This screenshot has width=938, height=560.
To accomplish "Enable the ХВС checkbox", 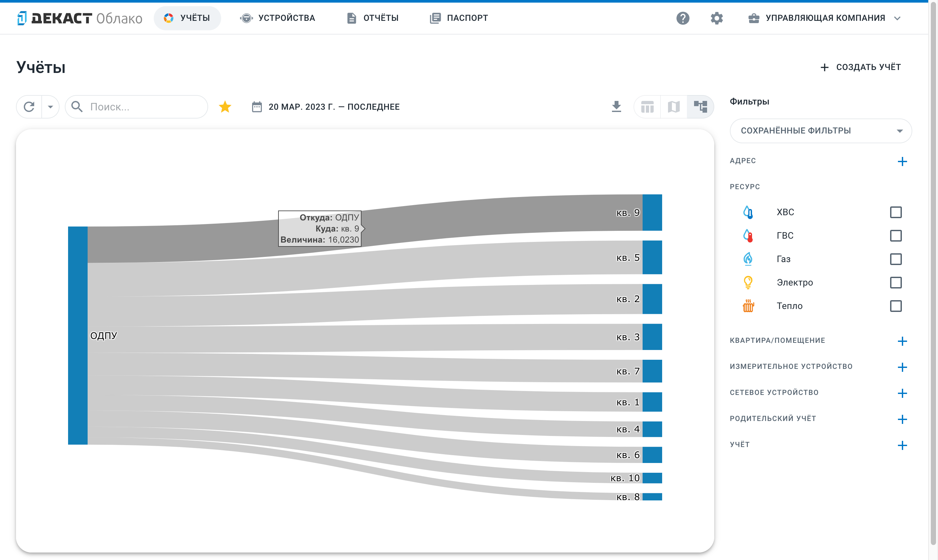I will (895, 212).
